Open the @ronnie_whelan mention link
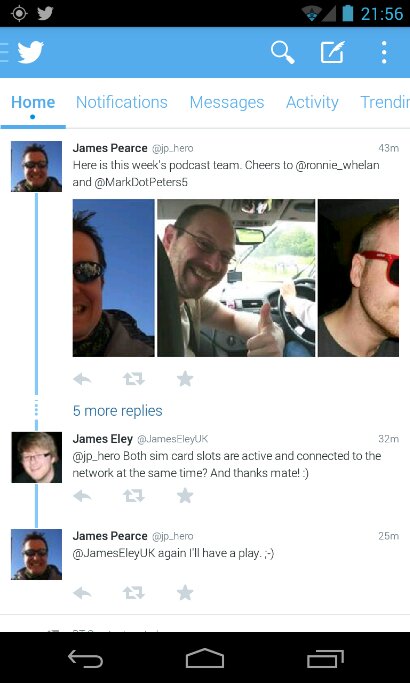The image size is (410, 683). [337, 166]
